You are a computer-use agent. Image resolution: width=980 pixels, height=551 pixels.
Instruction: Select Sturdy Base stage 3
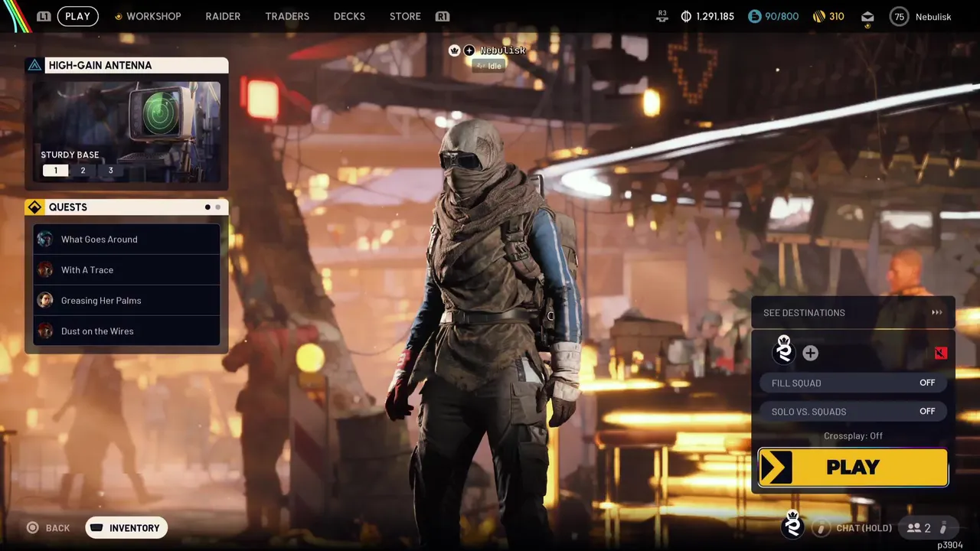(x=110, y=170)
